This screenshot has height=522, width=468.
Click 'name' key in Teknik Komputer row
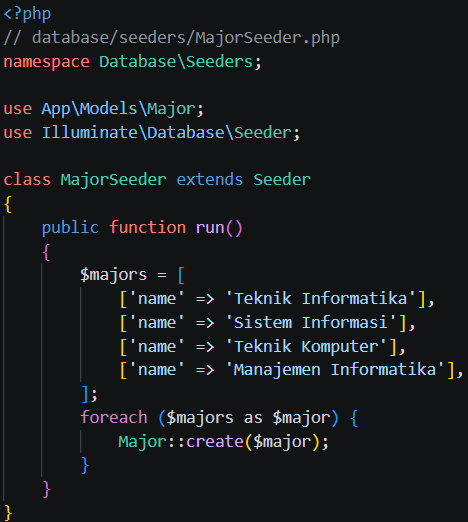[157, 347]
